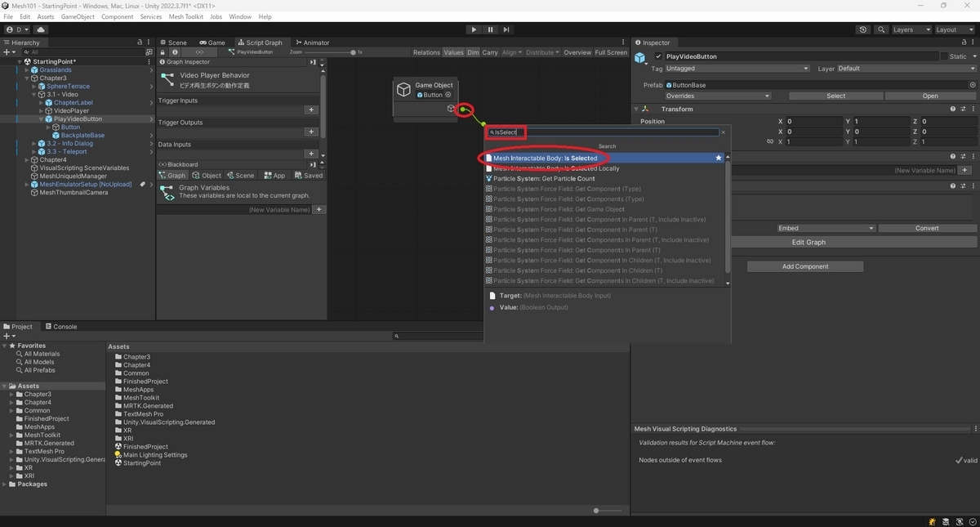Click the Add Component button
980x527 pixels.
tap(804, 266)
